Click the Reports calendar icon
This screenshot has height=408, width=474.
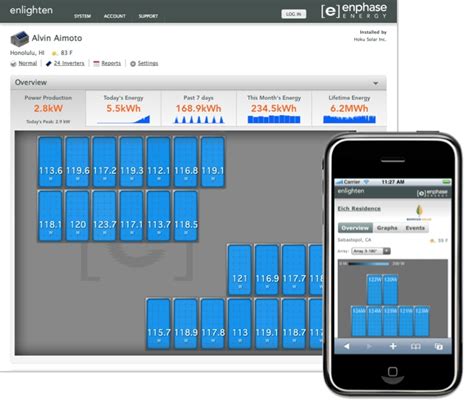[96, 63]
